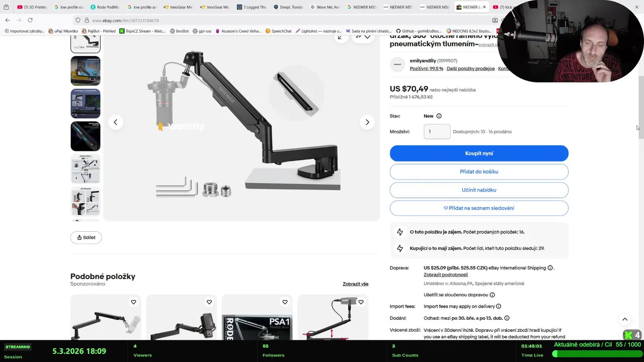Show the previous product image

[115, 122]
